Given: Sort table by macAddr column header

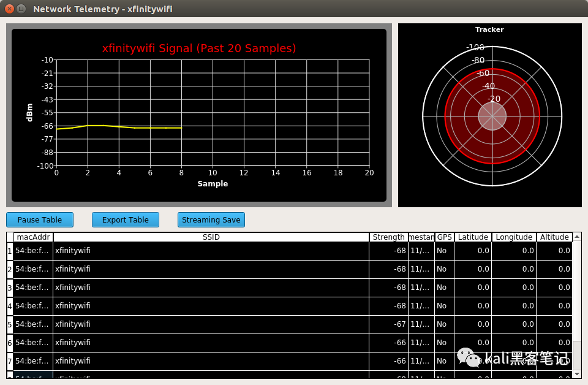Looking at the screenshot, I should point(33,237).
